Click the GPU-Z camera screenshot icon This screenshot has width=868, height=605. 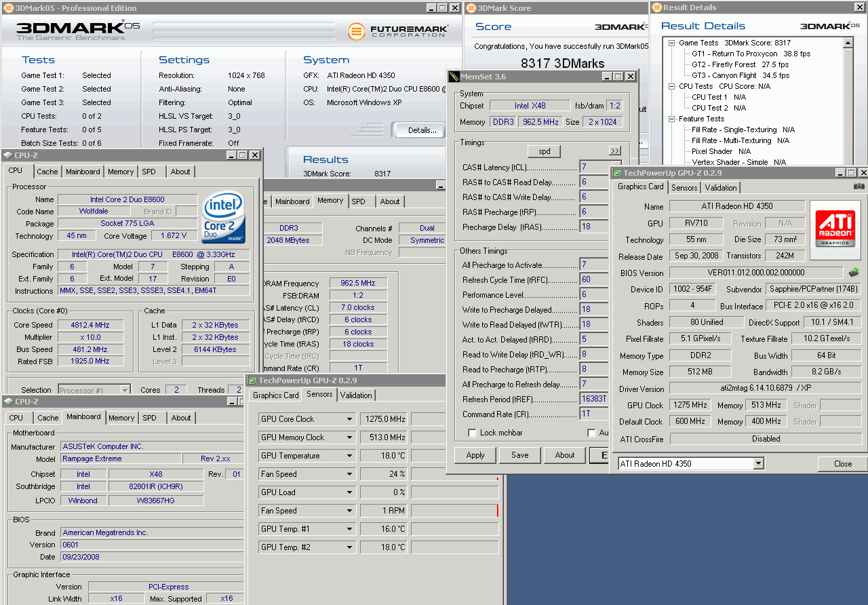click(859, 187)
